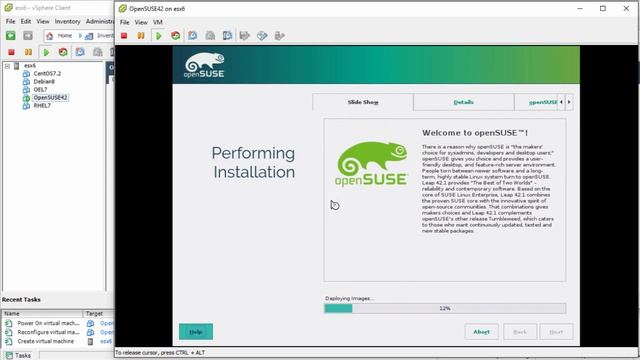Maximize the OpenSUSE42 console window
This screenshot has width=640, height=360.
[603, 9]
